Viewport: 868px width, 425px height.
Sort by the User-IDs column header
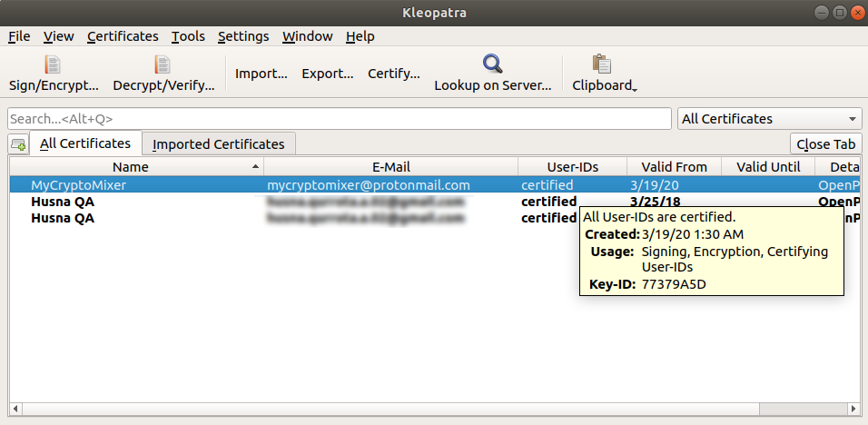point(572,166)
